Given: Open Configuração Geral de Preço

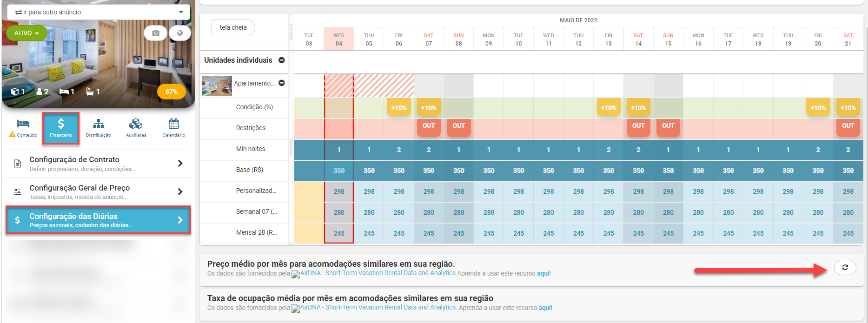Looking at the screenshot, I should click(98, 191).
